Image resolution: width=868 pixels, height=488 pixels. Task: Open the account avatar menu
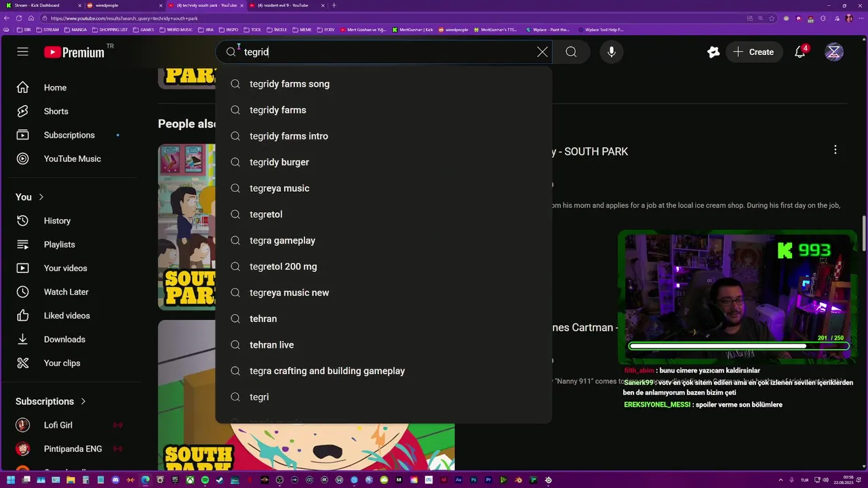834,52
